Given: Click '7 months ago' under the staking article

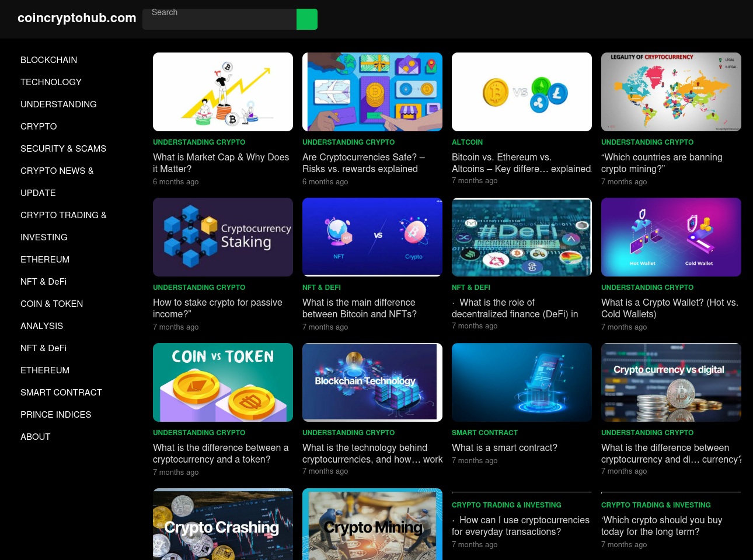Looking at the screenshot, I should coord(176,327).
